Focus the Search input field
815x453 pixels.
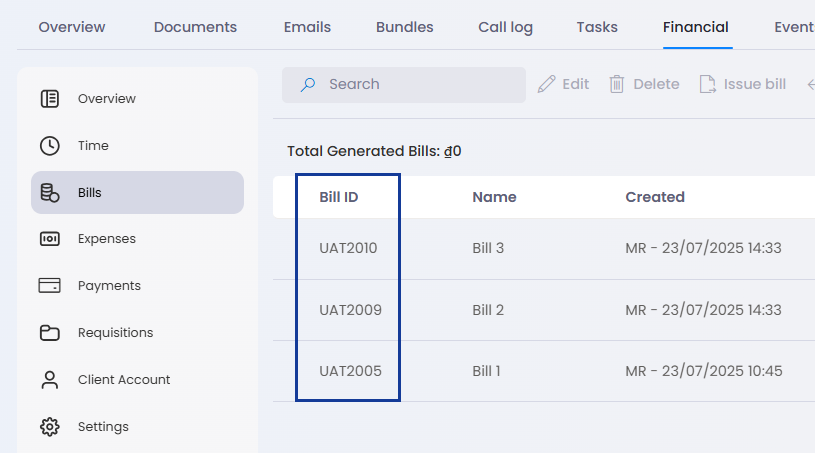pyautogui.click(x=404, y=85)
